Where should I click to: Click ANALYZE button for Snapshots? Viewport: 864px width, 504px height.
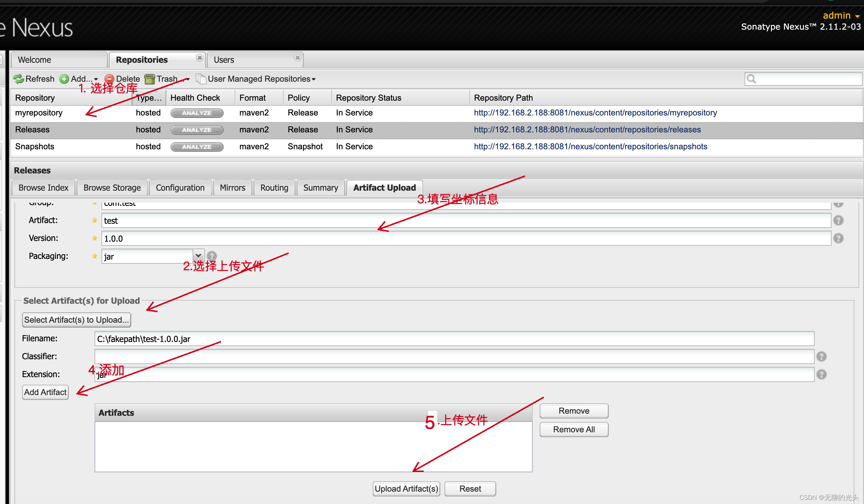(197, 147)
